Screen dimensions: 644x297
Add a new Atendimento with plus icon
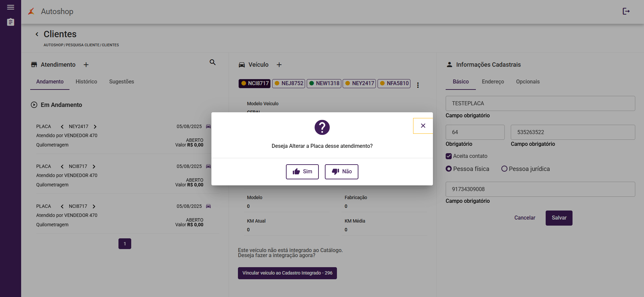pyautogui.click(x=86, y=65)
